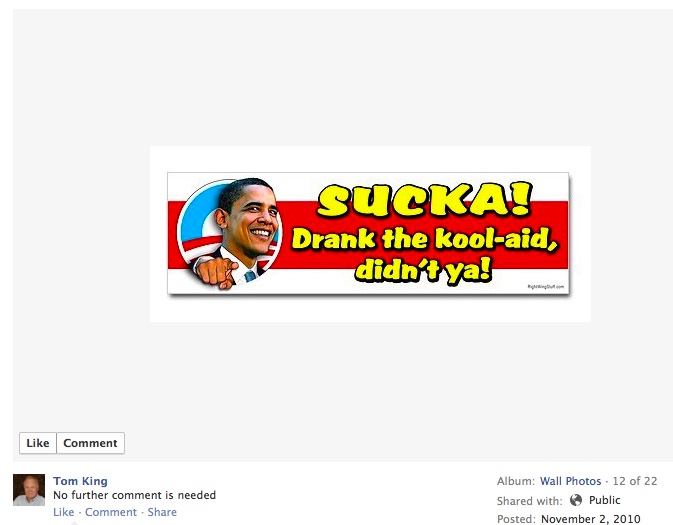The width and height of the screenshot is (673, 525).
Task: Click the Public audience label
Action: click(604, 500)
